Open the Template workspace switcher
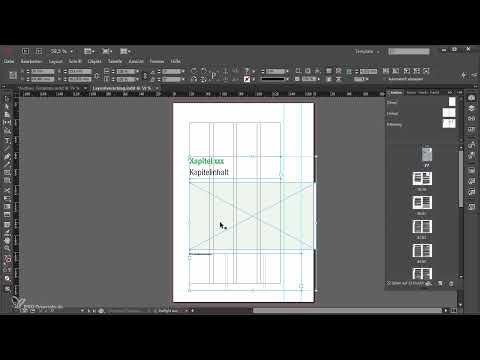480x360 pixels. coord(367,51)
